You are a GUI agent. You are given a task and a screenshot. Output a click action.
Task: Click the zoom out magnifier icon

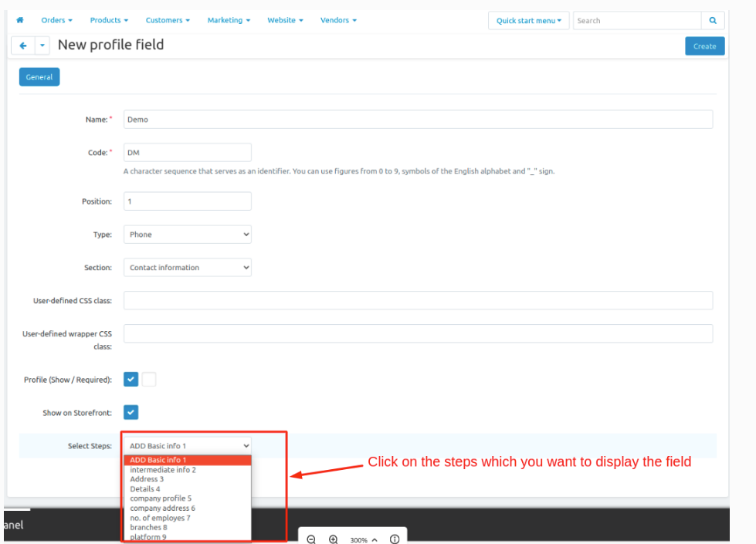tap(311, 539)
